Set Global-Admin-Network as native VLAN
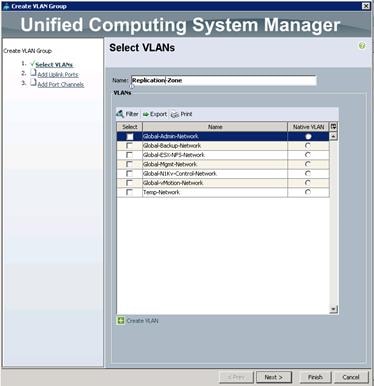 (308, 136)
